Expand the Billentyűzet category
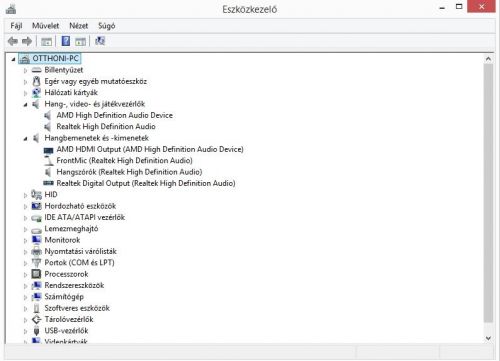The height and width of the screenshot is (361, 500). [25, 70]
